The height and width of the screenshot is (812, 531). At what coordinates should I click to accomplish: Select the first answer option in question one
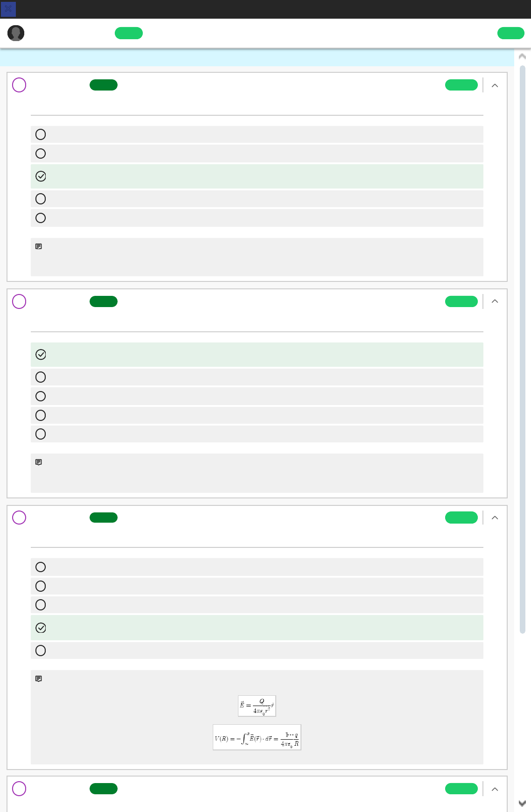[x=41, y=134]
